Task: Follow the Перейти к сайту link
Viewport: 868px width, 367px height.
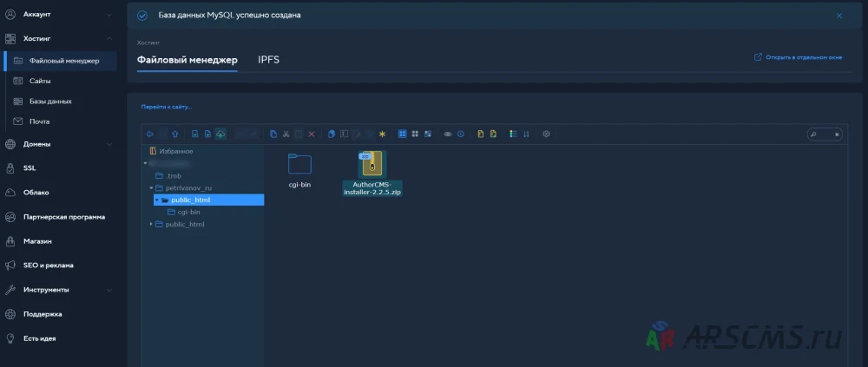Action: click(167, 107)
